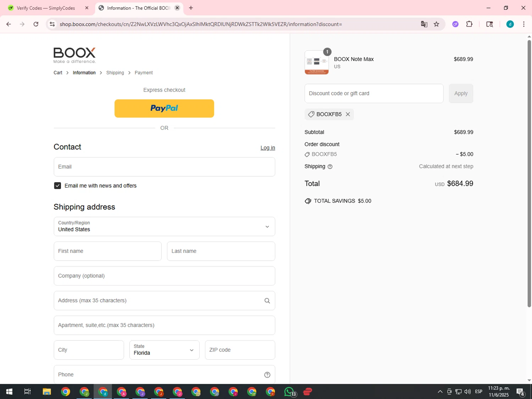Close the Information BOOX tab
The image size is (532, 399).
point(177,8)
